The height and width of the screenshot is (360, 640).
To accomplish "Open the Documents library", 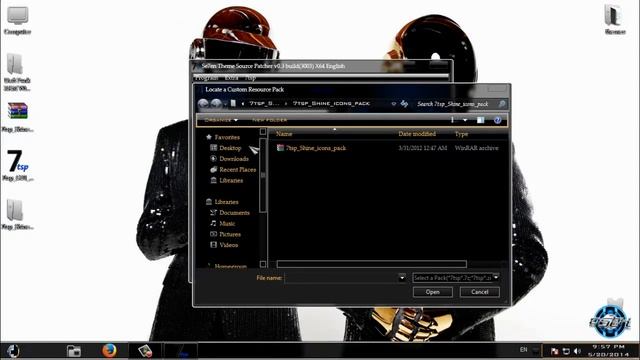I will (229, 213).
